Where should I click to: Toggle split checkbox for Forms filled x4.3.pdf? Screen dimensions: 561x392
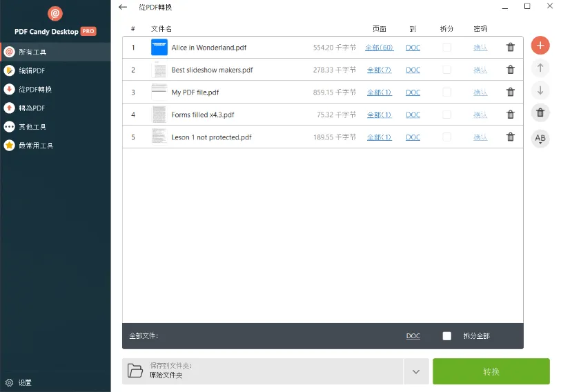(x=447, y=115)
